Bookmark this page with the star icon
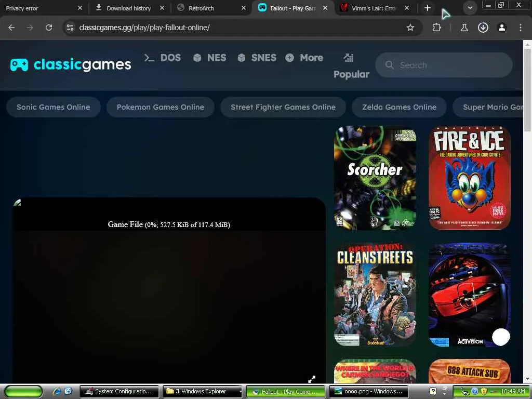The width and height of the screenshot is (532, 399). tap(410, 28)
